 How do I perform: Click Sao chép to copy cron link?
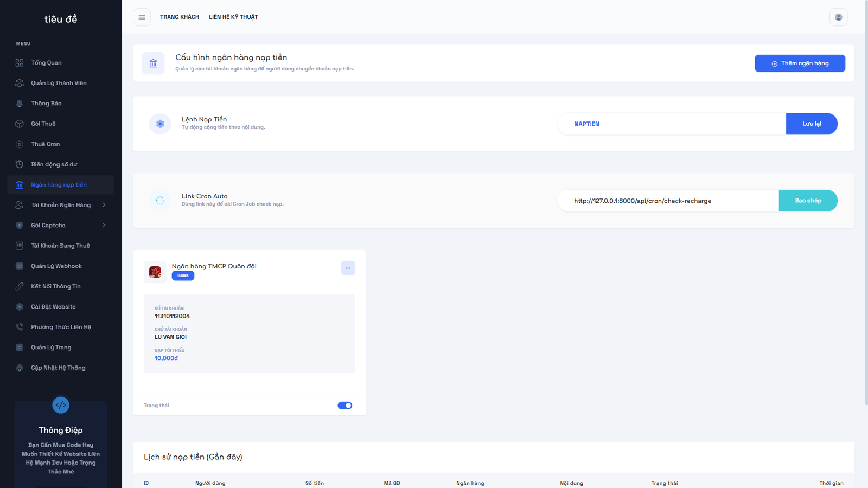(808, 201)
